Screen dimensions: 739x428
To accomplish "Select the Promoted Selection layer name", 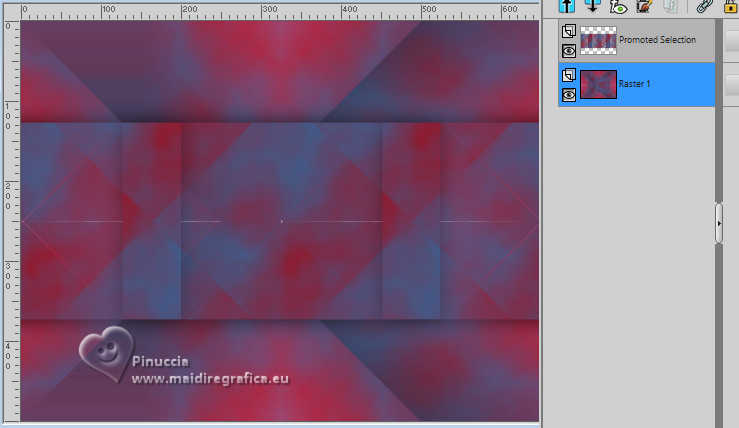I will pos(657,40).
